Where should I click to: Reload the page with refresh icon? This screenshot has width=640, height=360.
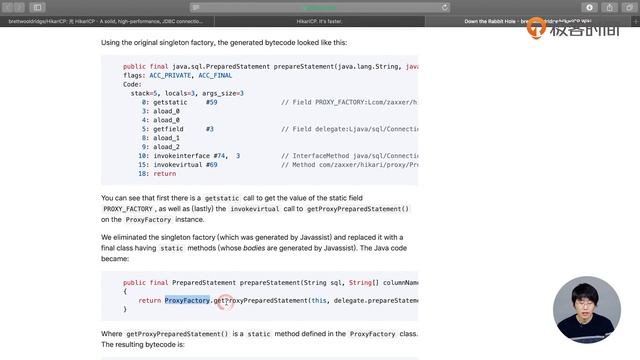[444, 7]
